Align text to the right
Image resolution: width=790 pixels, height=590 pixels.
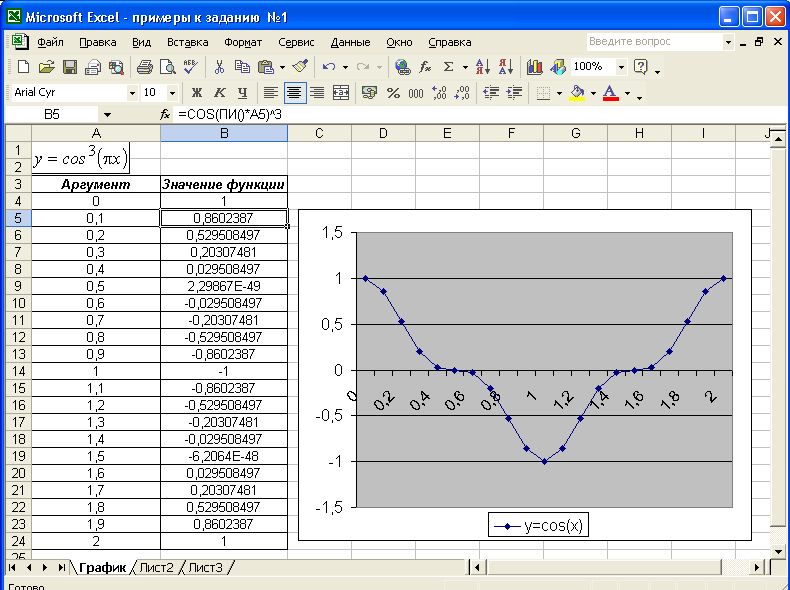317,93
